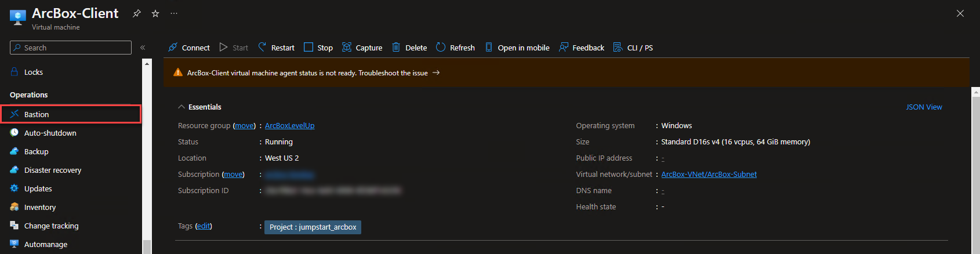Click the Delete trash icon
This screenshot has height=254, width=980.
396,47
